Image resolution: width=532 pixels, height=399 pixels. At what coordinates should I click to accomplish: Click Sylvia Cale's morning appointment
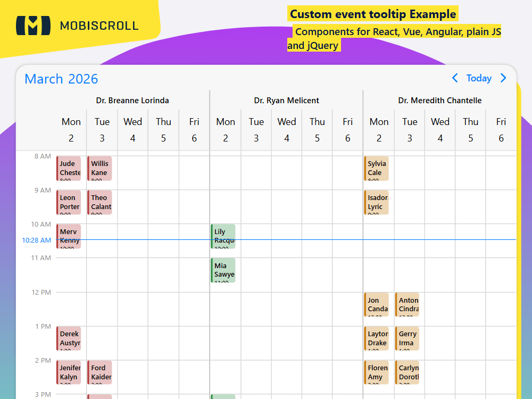[376, 168]
